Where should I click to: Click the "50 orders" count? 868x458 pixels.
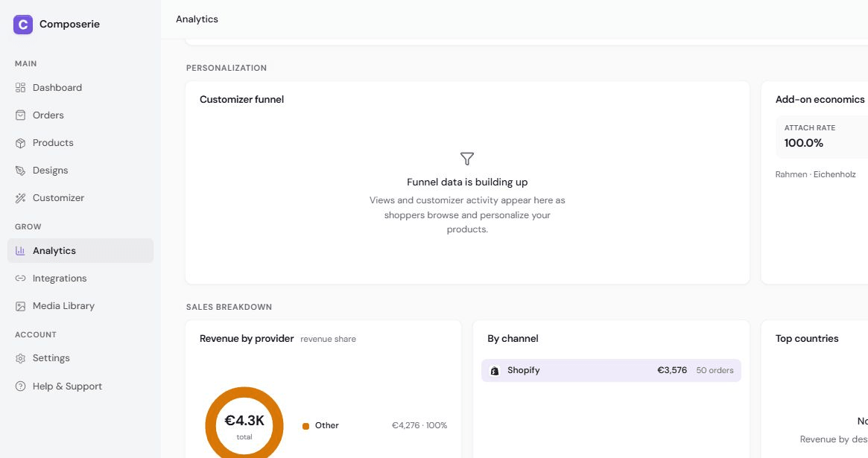coord(715,371)
